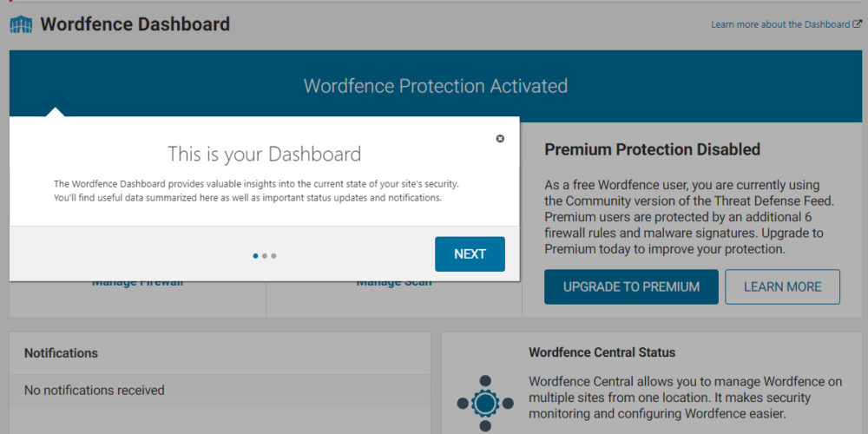Close the dashboard tour popup
The width and height of the screenshot is (868, 434).
pos(500,139)
